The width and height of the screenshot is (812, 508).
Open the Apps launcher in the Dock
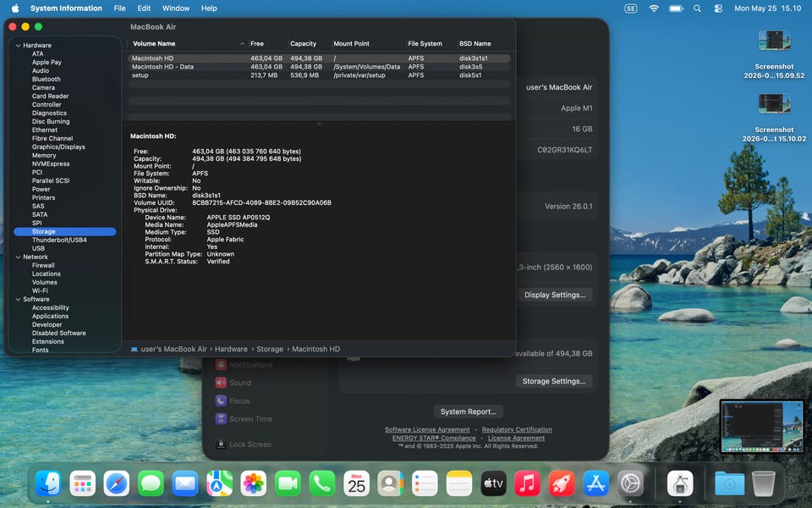(82, 483)
